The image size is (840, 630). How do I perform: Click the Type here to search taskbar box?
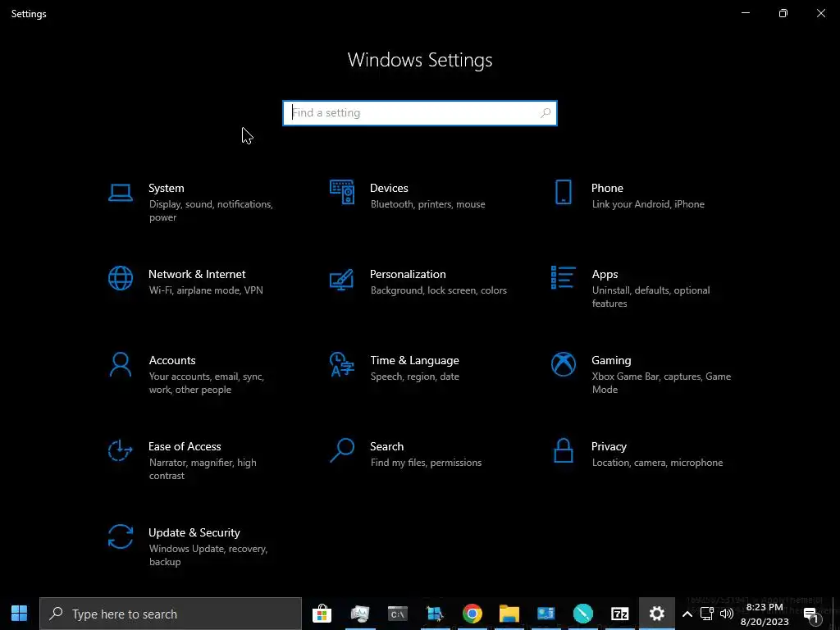[x=171, y=614]
